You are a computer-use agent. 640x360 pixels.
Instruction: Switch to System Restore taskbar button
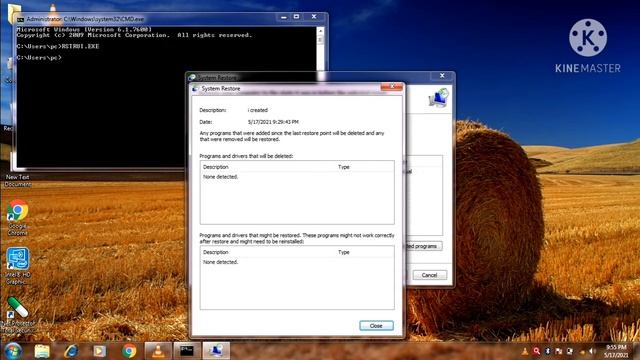216,351
